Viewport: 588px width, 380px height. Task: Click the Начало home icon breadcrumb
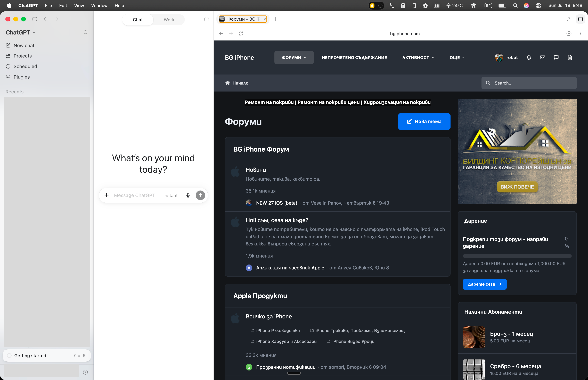pyautogui.click(x=227, y=83)
